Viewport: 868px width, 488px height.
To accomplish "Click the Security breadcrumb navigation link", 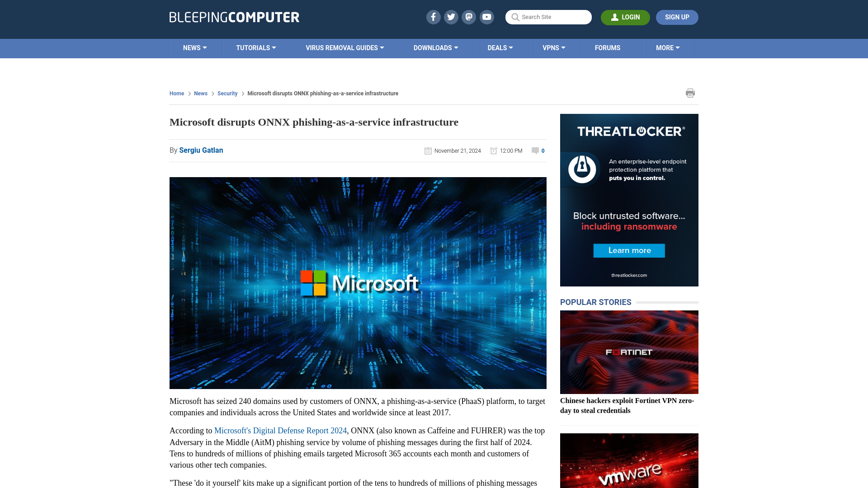I will pyautogui.click(x=227, y=94).
